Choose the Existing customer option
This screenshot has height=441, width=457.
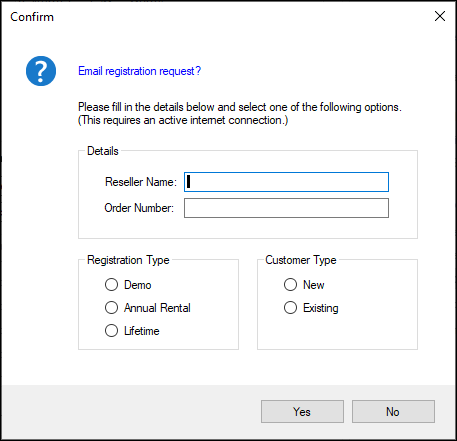tap(290, 308)
